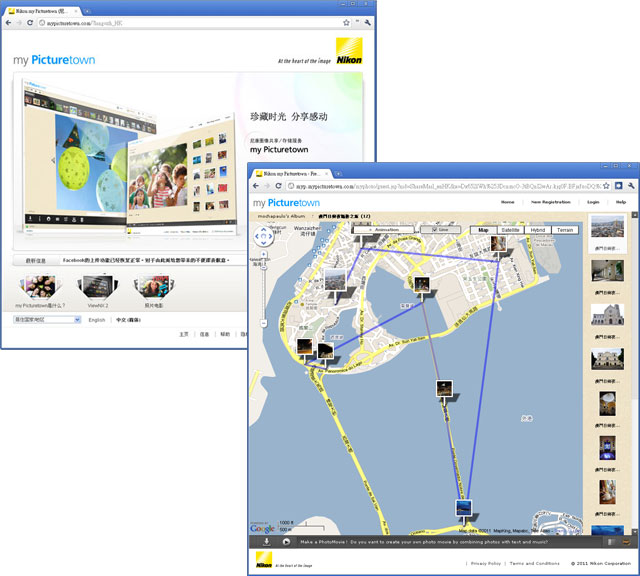
Task: Click the 主页 link in rear page footer
Action: tap(184, 334)
